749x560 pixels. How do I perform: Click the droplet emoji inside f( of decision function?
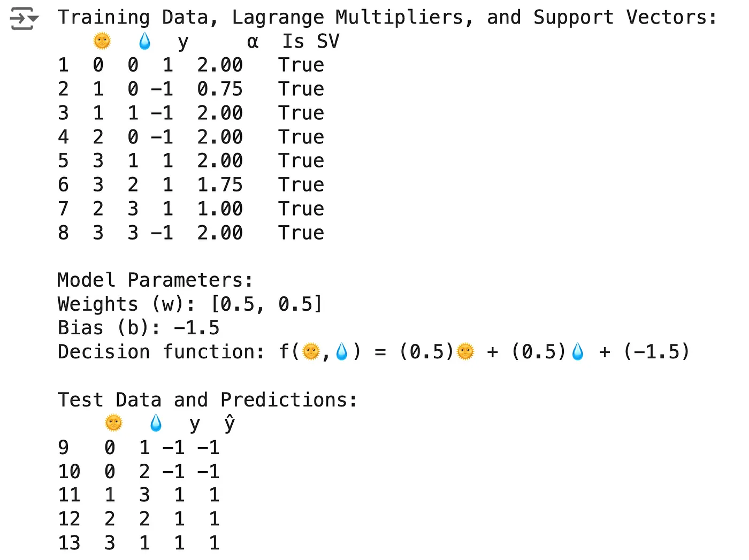click(x=342, y=351)
